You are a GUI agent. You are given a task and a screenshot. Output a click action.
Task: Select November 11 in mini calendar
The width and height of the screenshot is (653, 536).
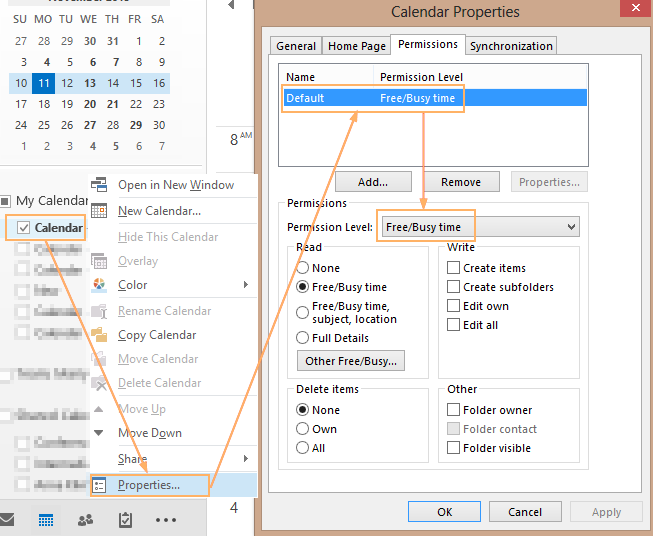click(44, 83)
